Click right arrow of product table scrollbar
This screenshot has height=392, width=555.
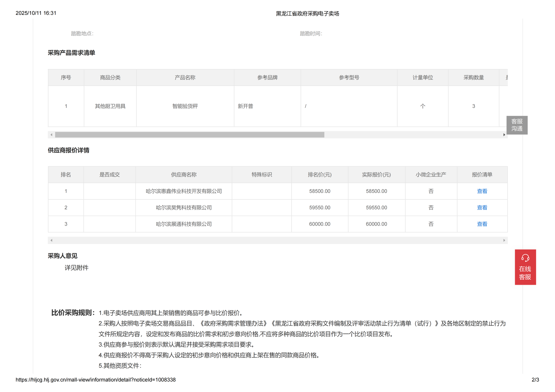point(504,135)
